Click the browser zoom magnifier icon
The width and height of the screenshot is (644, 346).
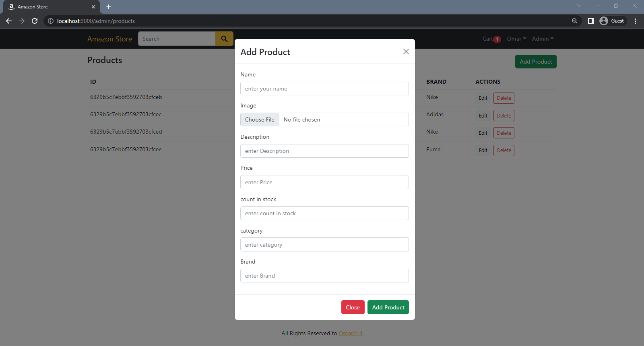click(x=575, y=21)
